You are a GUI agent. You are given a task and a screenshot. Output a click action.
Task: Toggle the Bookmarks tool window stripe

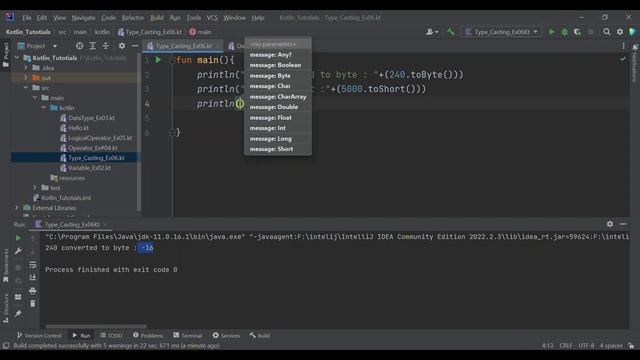[x=6, y=265]
